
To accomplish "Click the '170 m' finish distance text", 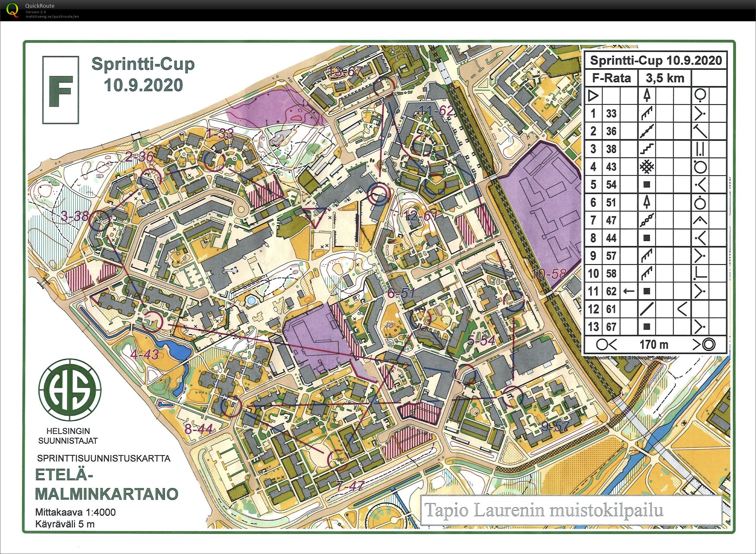I will (x=654, y=345).
